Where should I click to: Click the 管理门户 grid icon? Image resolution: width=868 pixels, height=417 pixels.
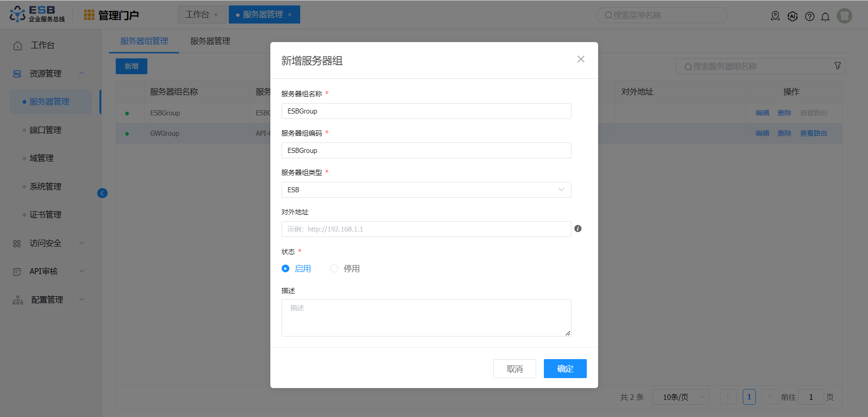pyautogui.click(x=89, y=15)
